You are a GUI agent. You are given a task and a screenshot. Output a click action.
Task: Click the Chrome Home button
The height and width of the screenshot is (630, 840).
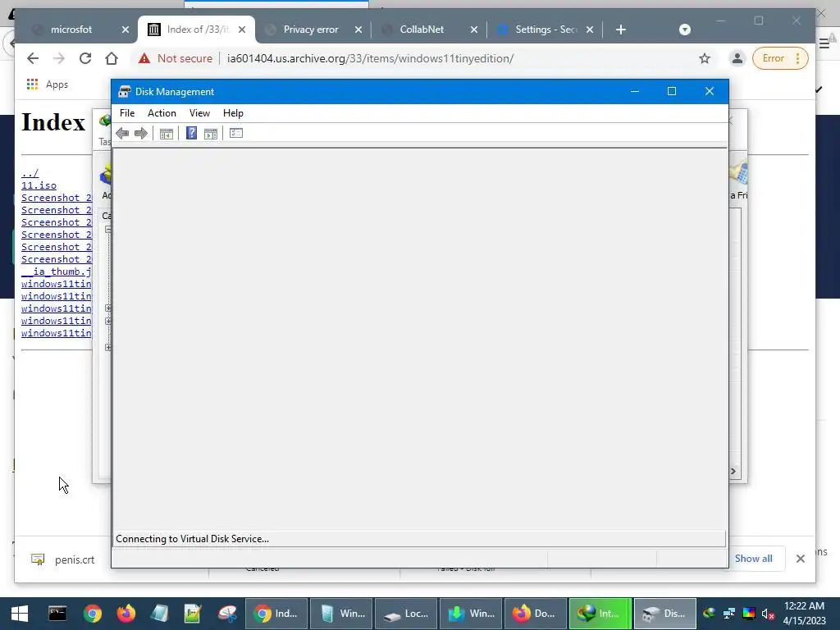coord(112,58)
